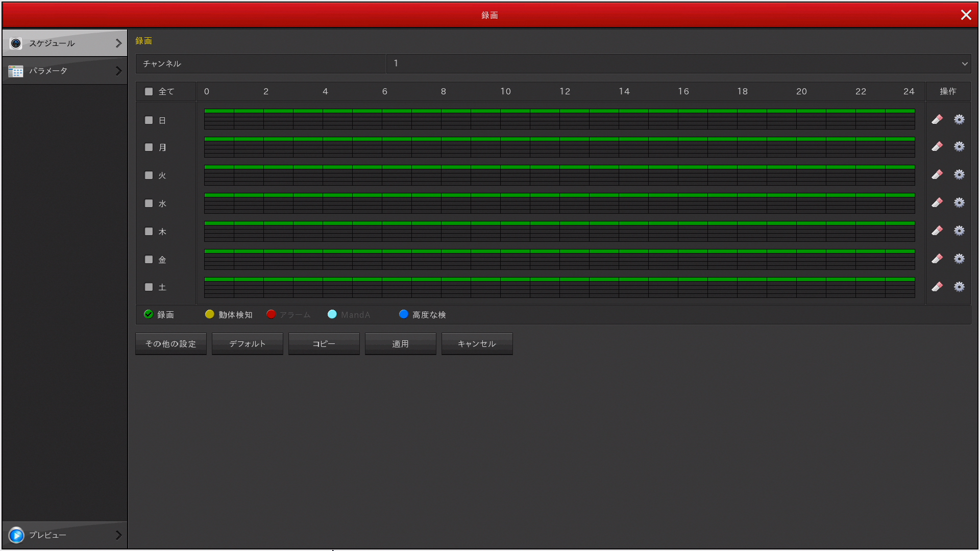Close the 録画 window
Screen dimensions: 980x551
[966, 15]
